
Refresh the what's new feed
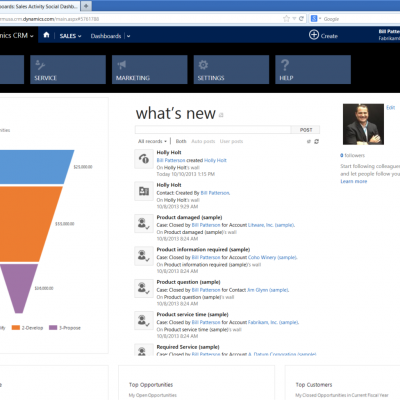[316, 141]
